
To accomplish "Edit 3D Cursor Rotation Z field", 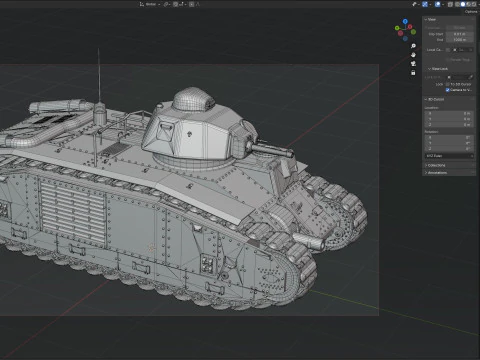I will coord(449,148).
